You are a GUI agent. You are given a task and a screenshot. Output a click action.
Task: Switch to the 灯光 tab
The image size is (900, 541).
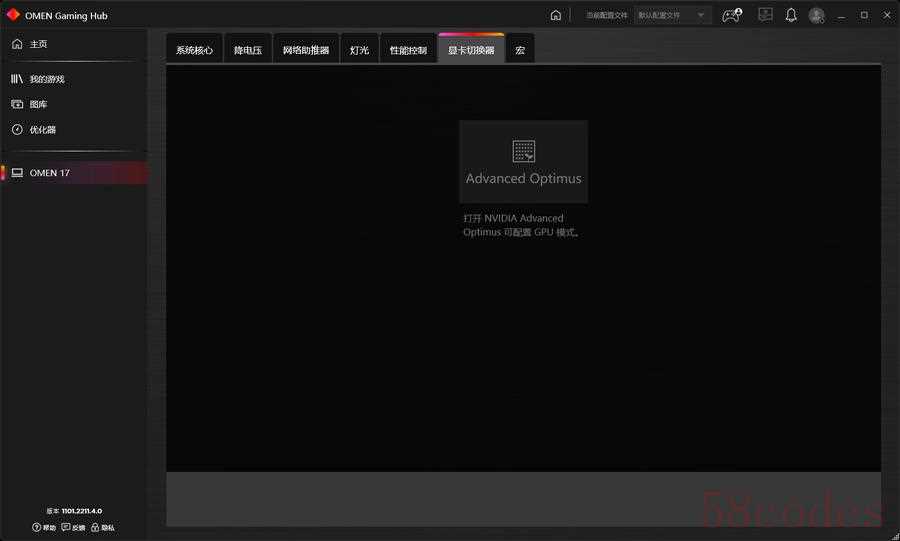tap(359, 50)
